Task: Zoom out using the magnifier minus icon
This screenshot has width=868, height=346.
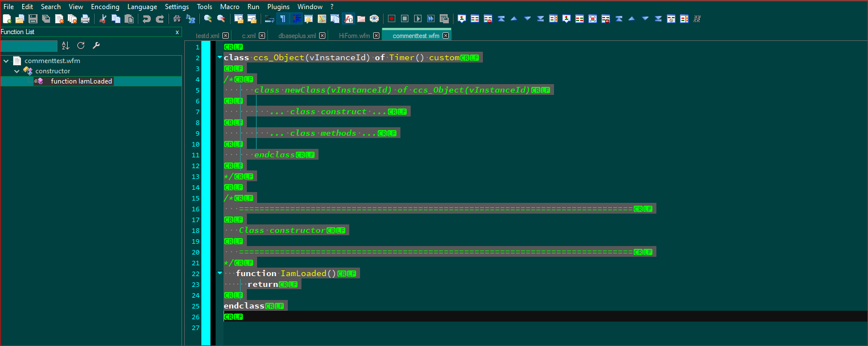Action: pyautogui.click(x=221, y=19)
